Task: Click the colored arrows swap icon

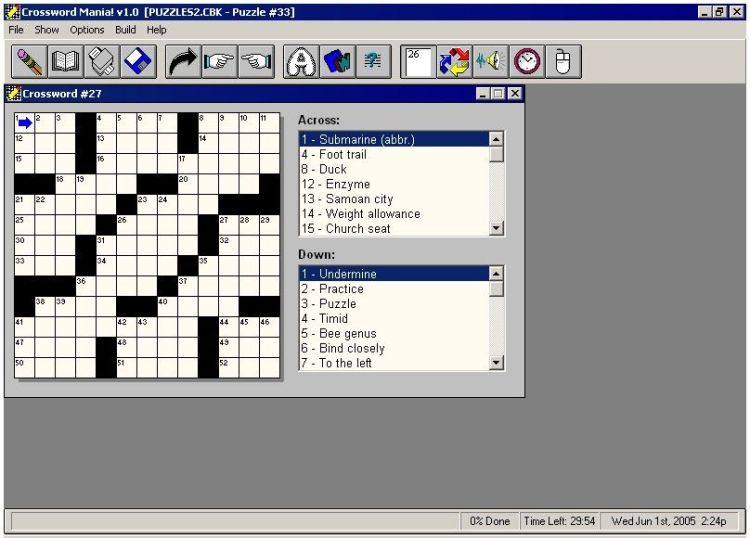Action: click(x=454, y=62)
